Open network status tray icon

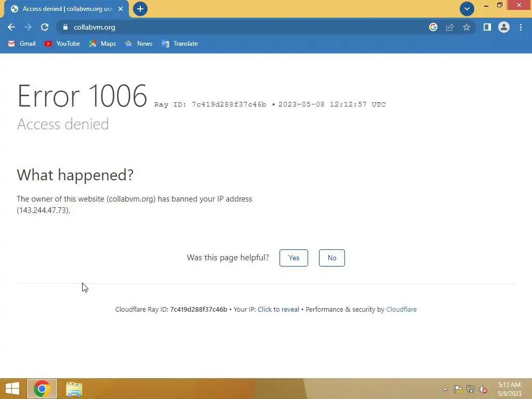tap(471, 389)
